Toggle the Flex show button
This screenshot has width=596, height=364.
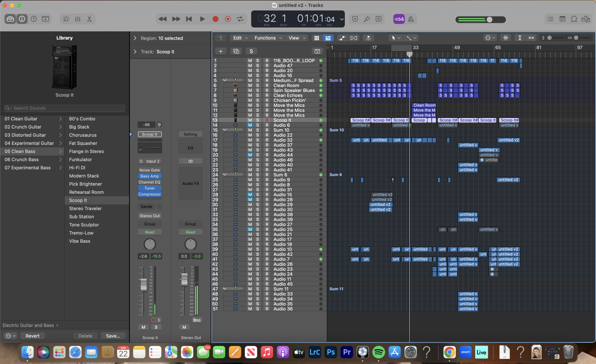(354, 38)
